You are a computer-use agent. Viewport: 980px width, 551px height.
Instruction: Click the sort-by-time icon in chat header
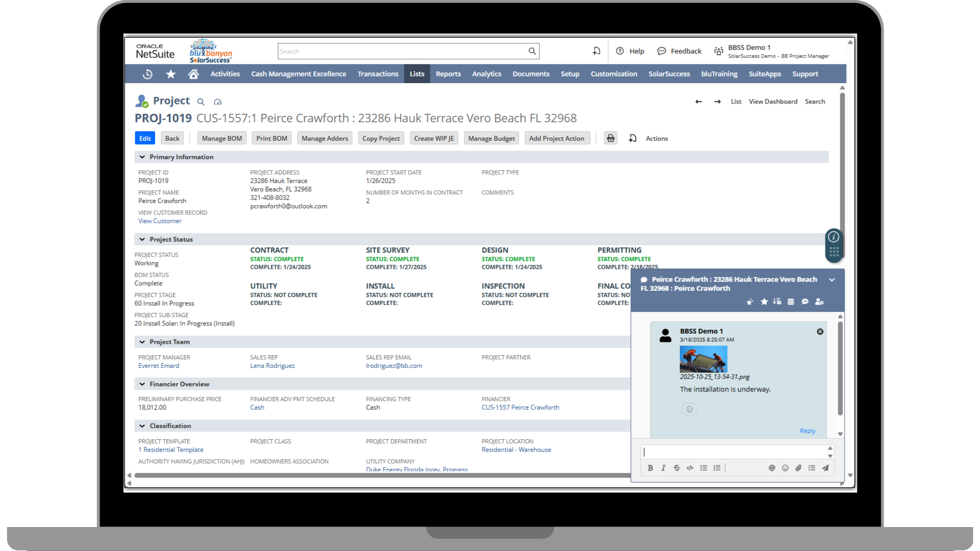(x=777, y=302)
